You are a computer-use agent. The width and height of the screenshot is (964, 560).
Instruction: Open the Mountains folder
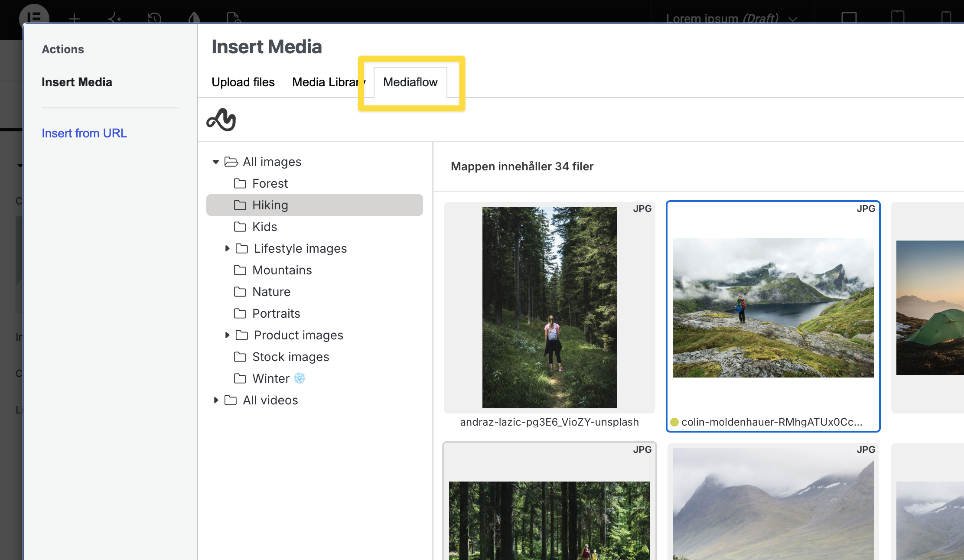tap(282, 270)
